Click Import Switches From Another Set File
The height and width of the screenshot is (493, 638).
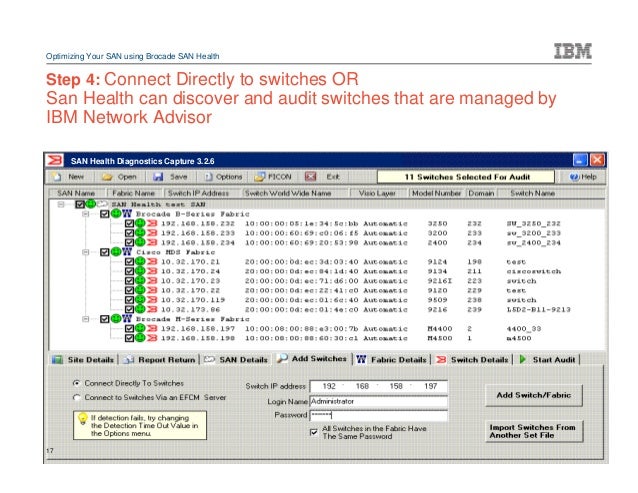534,431
